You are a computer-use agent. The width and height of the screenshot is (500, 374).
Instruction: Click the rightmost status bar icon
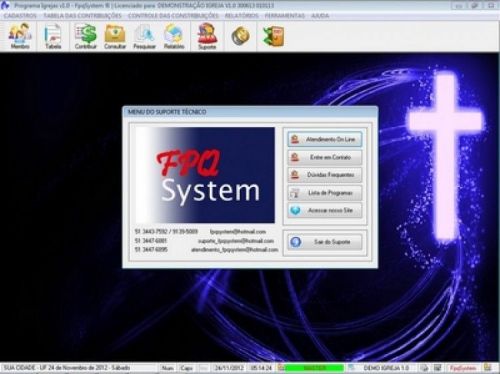coord(488,368)
